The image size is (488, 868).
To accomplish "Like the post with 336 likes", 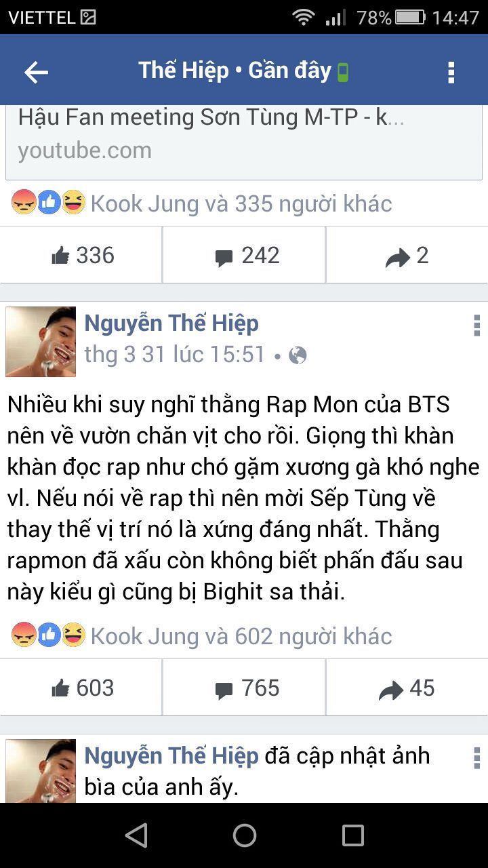I will tap(81, 256).
